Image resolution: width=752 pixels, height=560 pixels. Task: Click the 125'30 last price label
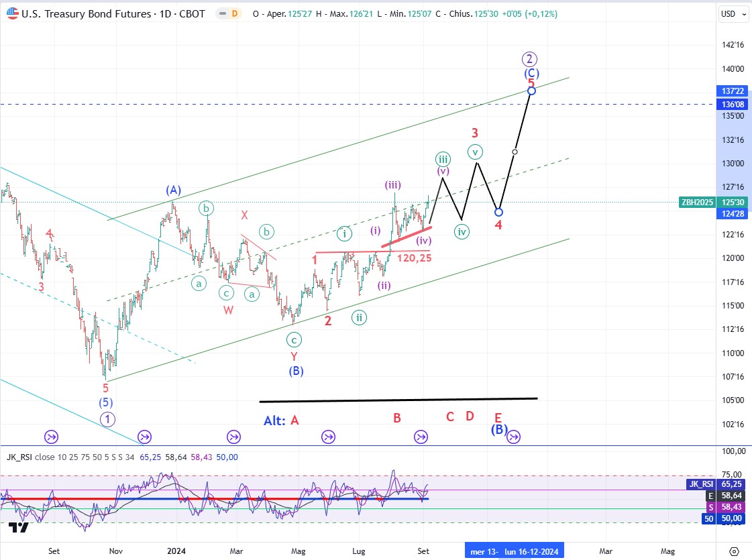733,203
